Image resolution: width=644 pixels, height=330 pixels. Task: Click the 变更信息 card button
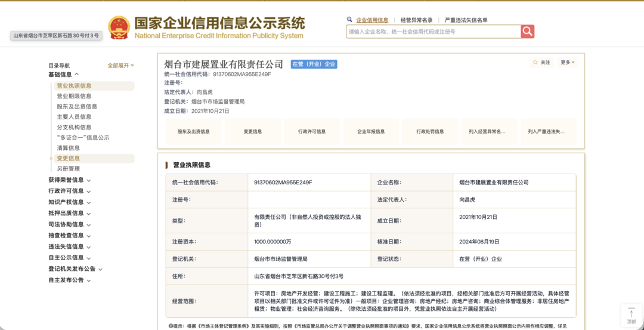pyautogui.click(x=253, y=131)
